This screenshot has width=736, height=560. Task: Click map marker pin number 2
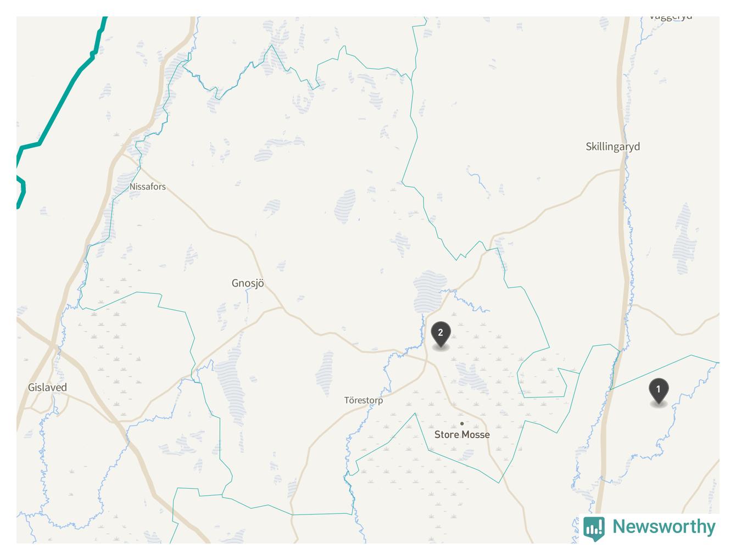[441, 334]
